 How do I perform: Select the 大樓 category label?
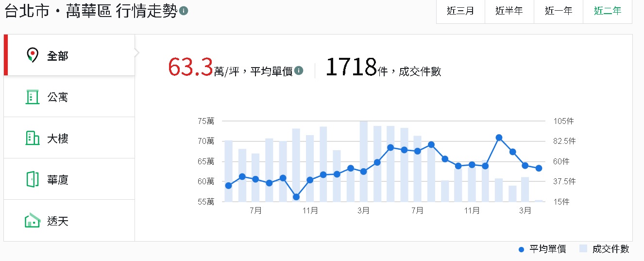coord(58,139)
